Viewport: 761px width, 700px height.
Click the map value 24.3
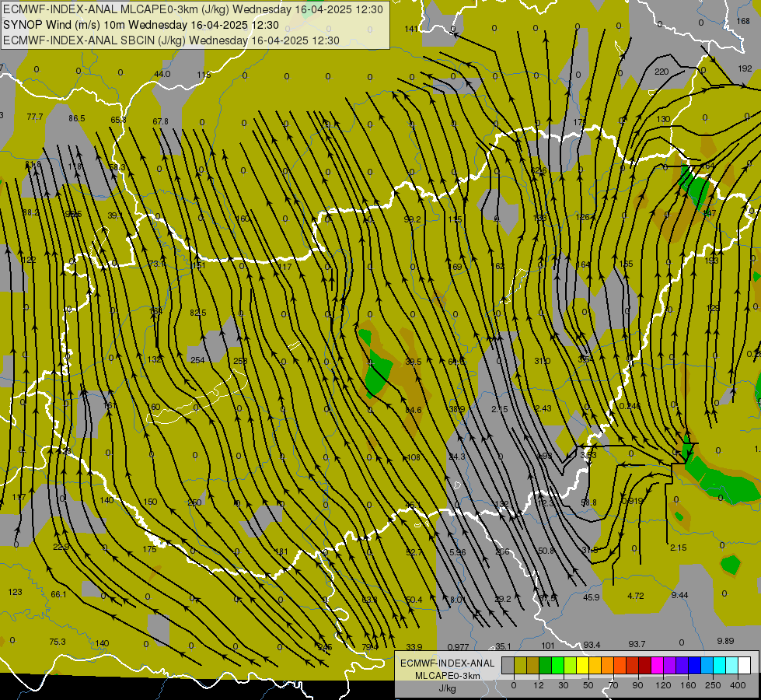pos(457,457)
